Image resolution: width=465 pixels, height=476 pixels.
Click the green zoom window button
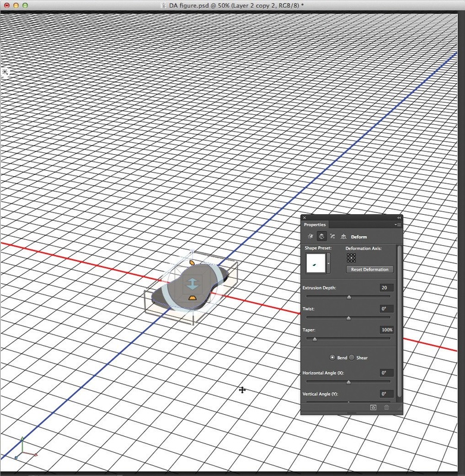pyautogui.click(x=25, y=5)
